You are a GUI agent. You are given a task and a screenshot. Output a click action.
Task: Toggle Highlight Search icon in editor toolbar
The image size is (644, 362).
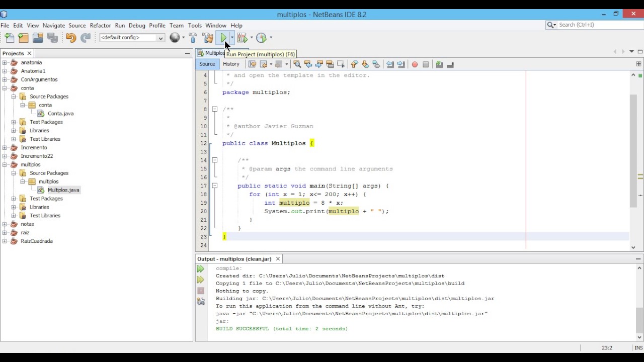point(330,64)
